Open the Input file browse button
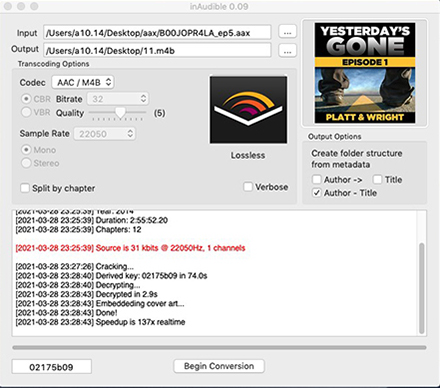The height and width of the screenshot is (388, 440). (x=287, y=33)
